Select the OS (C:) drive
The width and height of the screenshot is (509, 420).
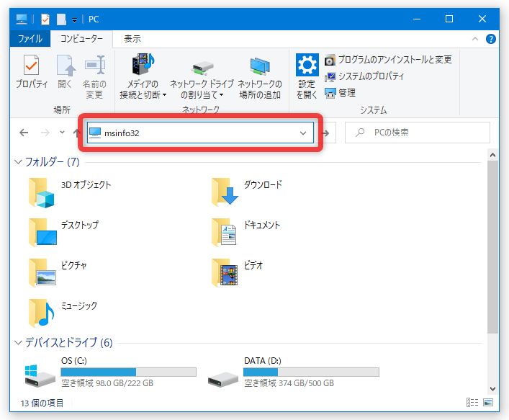[x=110, y=372]
